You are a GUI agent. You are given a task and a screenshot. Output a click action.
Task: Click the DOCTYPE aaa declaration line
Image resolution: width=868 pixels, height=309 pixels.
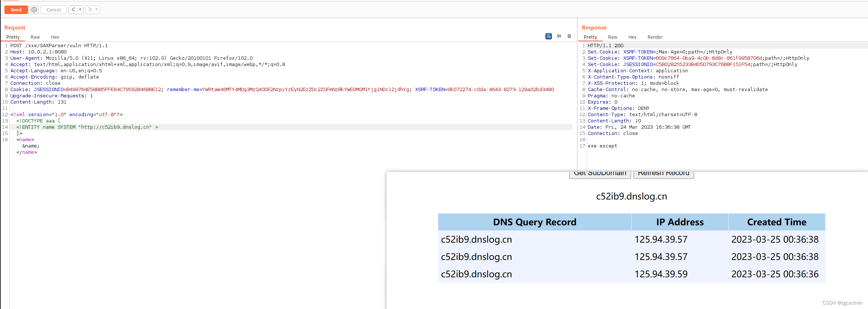(x=38, y=121)
